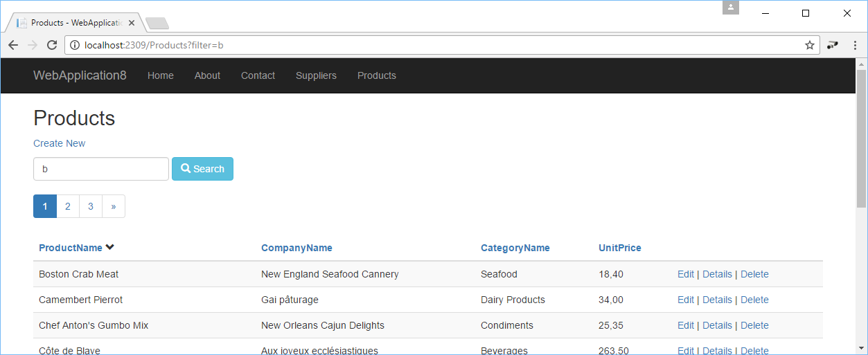Click the Search button
868x355 pixels.
pos(202,169)
